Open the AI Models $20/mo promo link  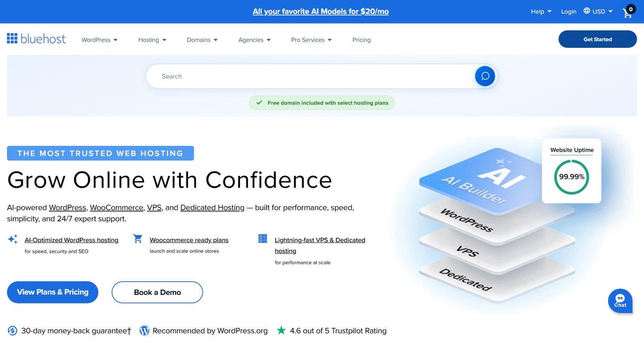[321, 12]
